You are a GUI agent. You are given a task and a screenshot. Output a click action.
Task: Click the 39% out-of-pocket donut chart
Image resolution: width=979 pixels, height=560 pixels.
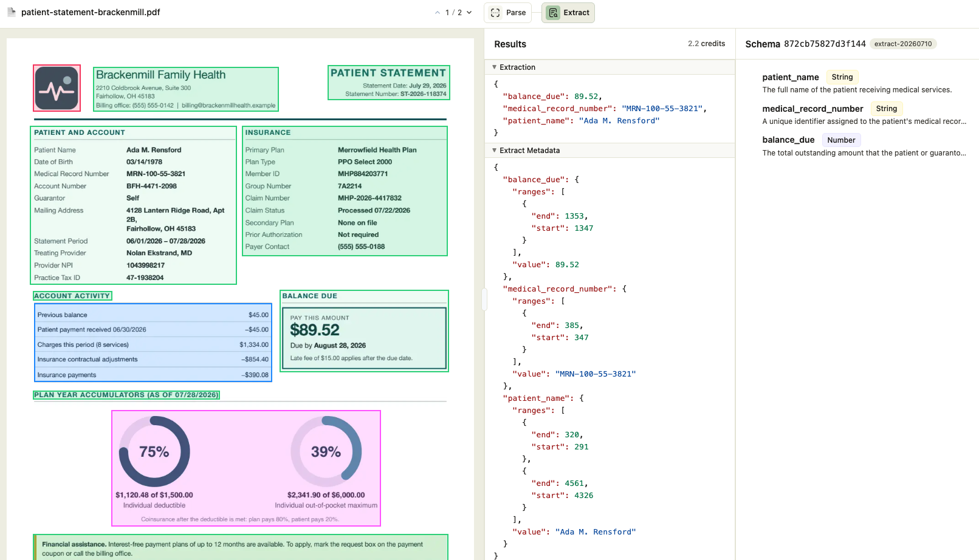pos(326,451)
